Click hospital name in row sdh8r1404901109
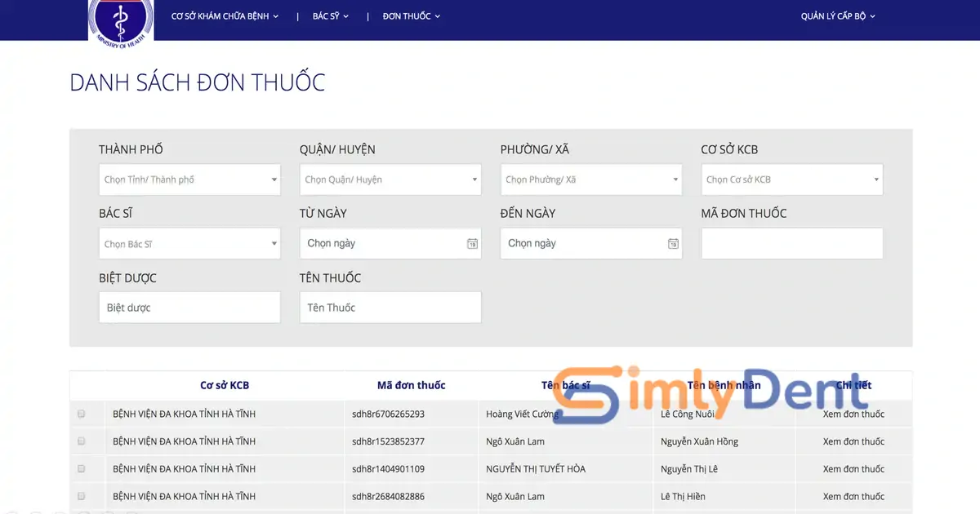980x514 pixels. [x=185, y=469]
